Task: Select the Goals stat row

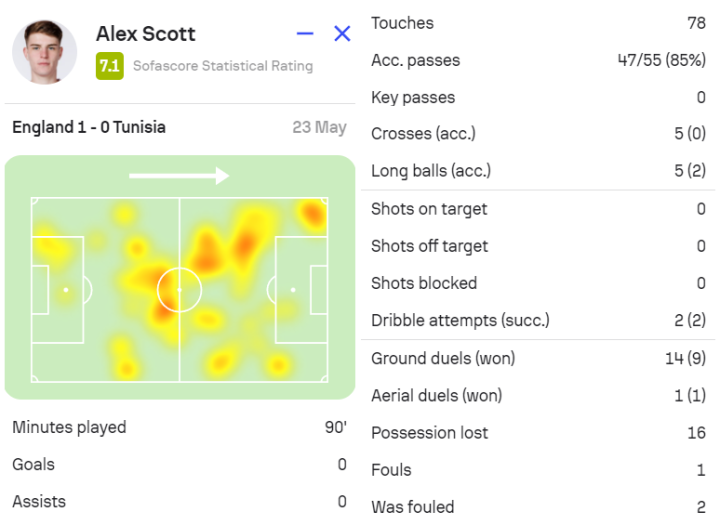Action: [180, 464]
